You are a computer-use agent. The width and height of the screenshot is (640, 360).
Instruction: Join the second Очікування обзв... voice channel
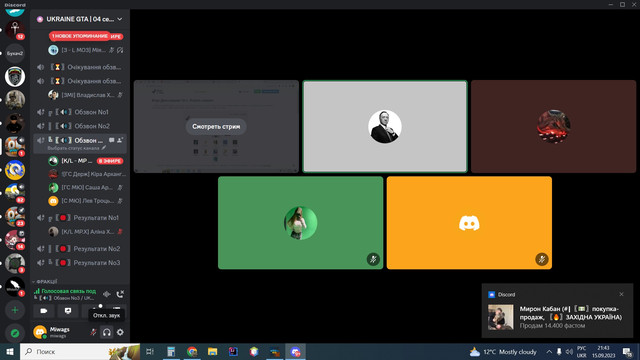(x=80, y=81)
